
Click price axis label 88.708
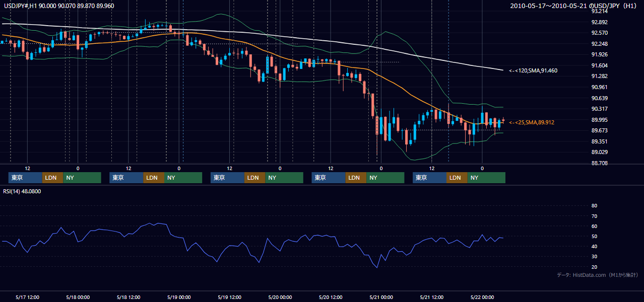[x=600, y=163]
